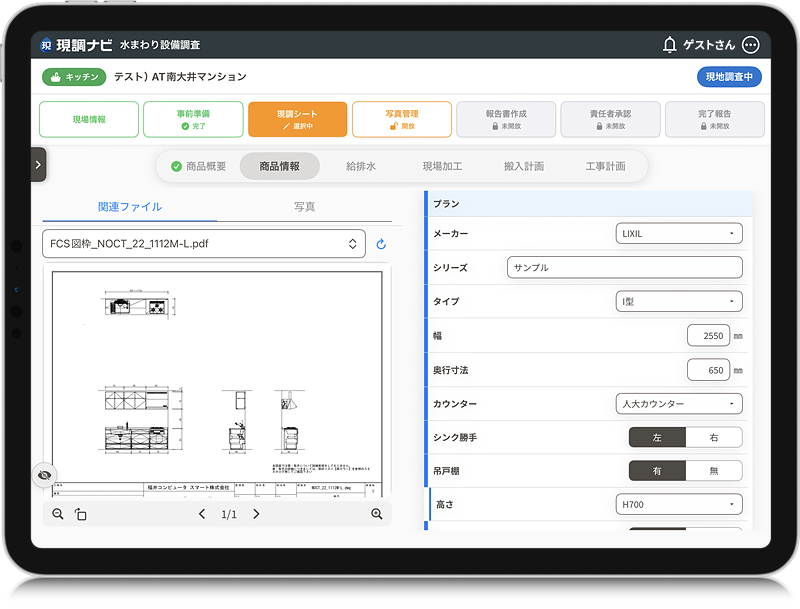Click the キッチン category badge
Screen dimensions: 800x609
(74, 77)
